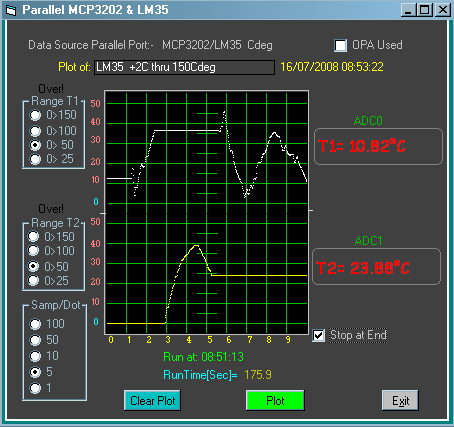Click the T1 temperature readout box
The height and width of the screenshot is (427, 454).
[x=378, y=147]
